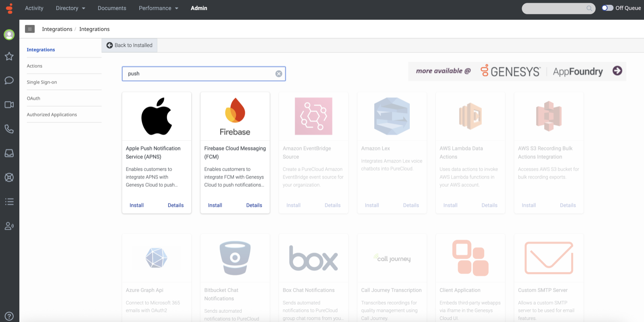Open the video camera icon in sidebar

tap(9, 105)
